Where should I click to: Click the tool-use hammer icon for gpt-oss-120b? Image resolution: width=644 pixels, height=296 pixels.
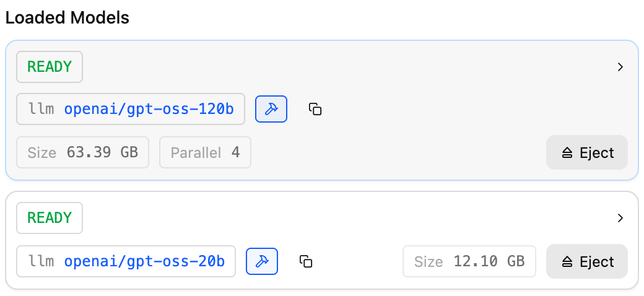tap(271, 110)
